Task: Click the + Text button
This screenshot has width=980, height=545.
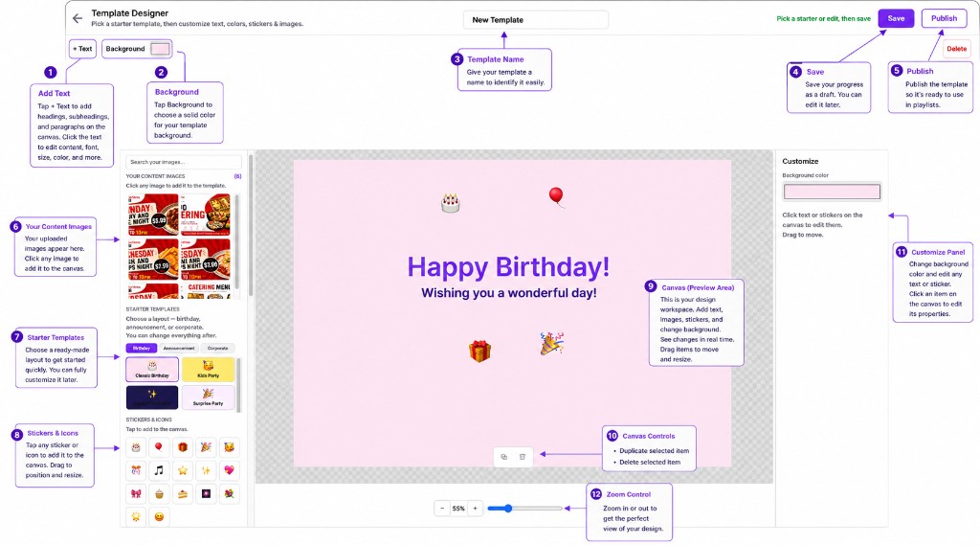Action: tap(82, 49)
